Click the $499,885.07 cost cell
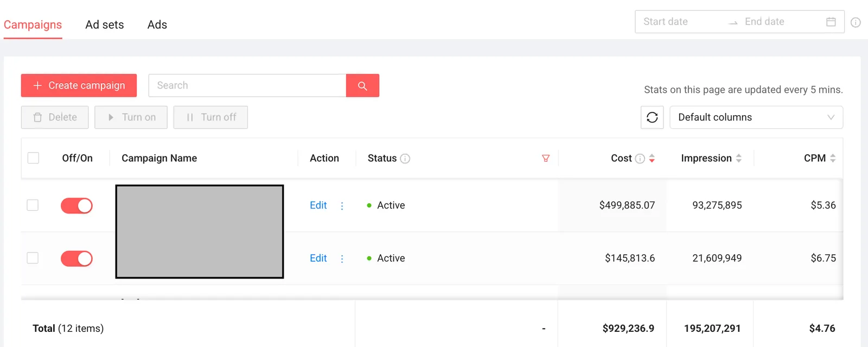868x347 pixels. (627, 205)
